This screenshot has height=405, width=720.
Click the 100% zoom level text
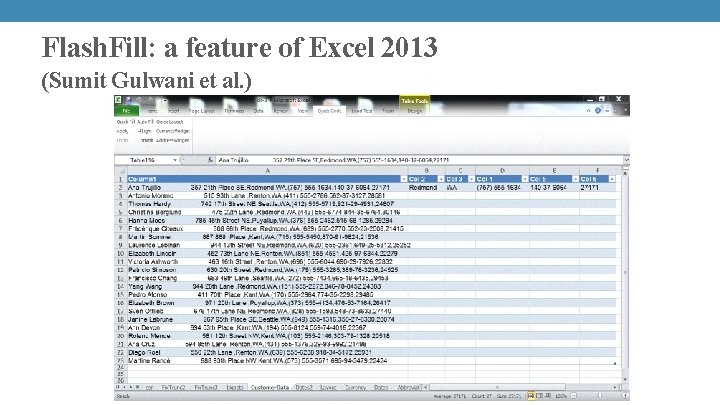561,396
